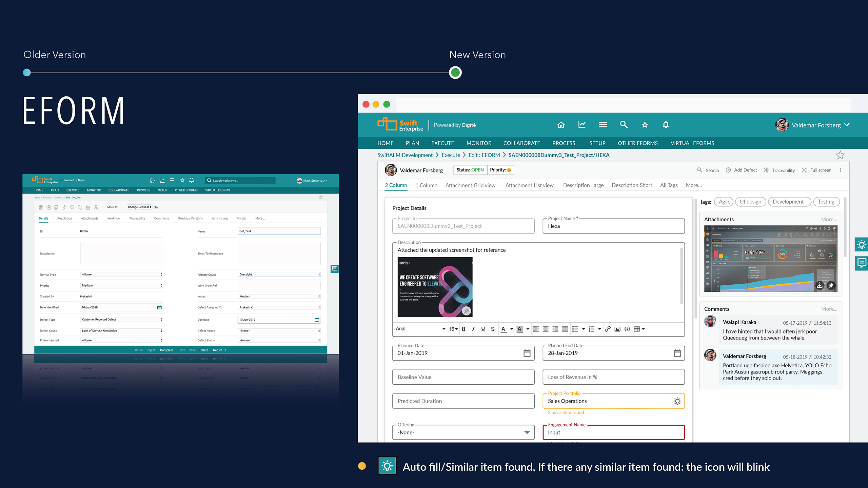Screen dimensions: 868x488
Task: Click the Insert Link icon
Action: point(607,329)
